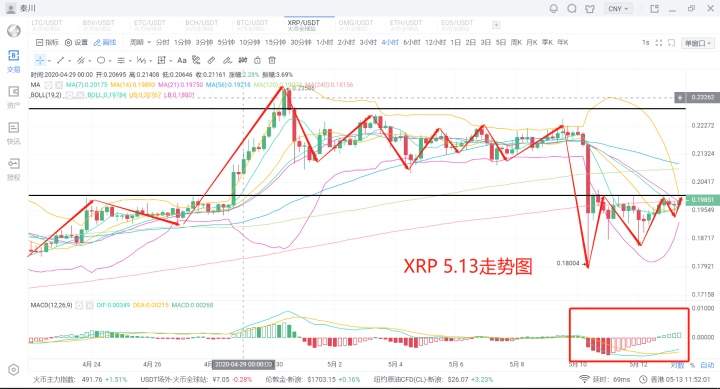The width and height of the screenshot is (720, 389).
Task: Toggle 画线 drawing toolbar
Action: (105, 42)
